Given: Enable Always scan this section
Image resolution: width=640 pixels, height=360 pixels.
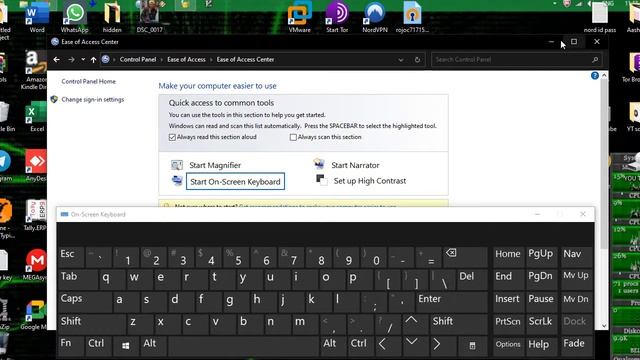Looking at the screenshot, I should (x=293, y=138).
